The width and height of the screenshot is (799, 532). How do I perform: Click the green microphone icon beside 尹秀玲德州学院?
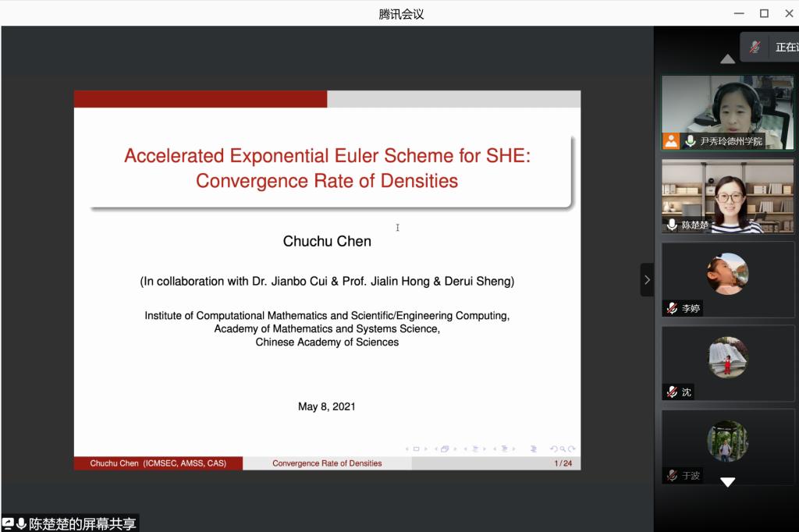(690, 141)
